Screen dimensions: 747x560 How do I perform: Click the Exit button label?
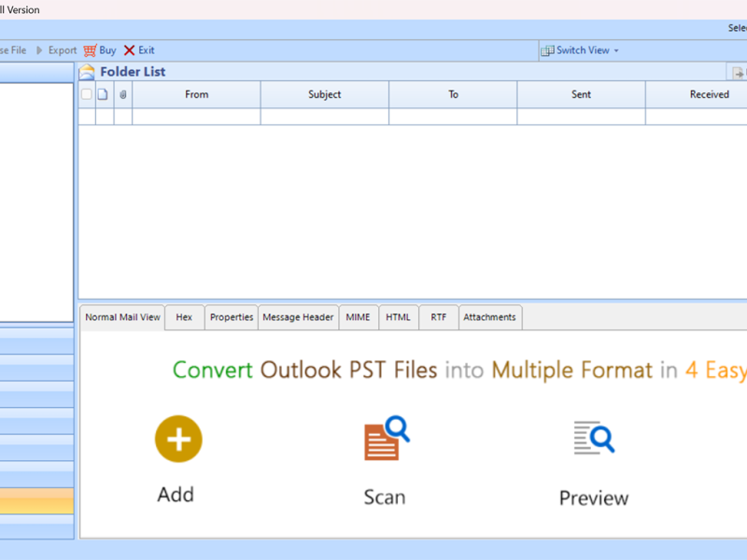147,50
